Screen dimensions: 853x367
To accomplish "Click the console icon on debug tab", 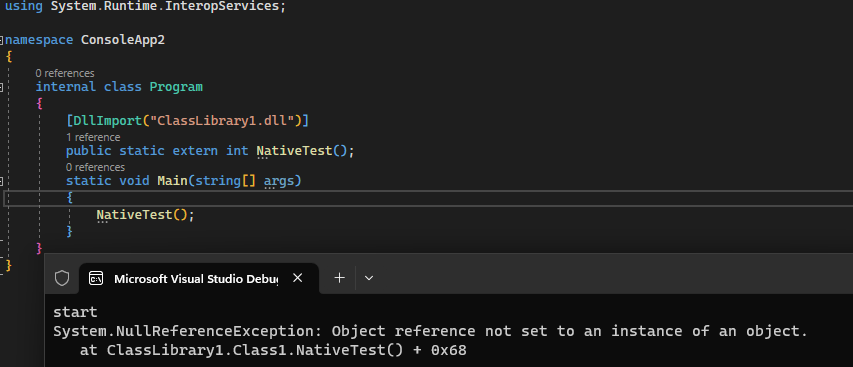I will click(x=96, y=278).
